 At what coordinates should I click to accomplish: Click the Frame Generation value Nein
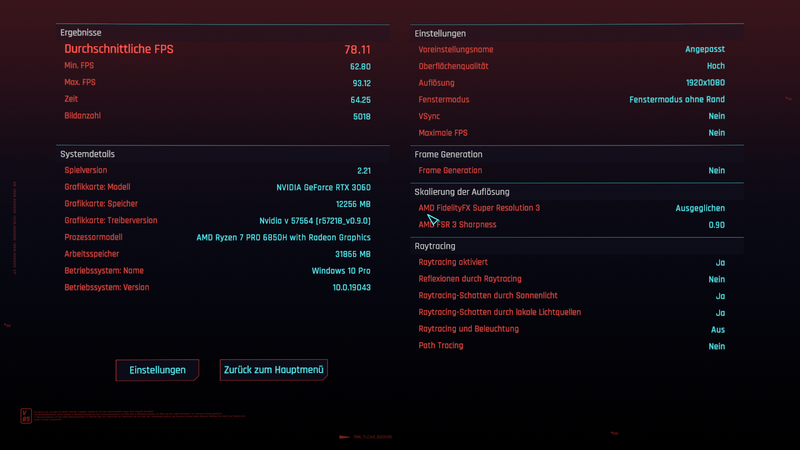[716, 171]
